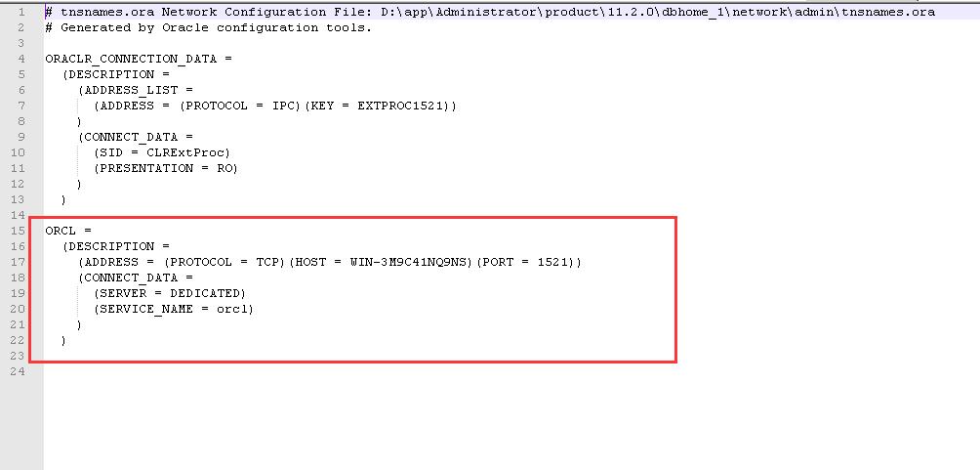Click the PROTOCOL = TCP text

pos(220,262)
